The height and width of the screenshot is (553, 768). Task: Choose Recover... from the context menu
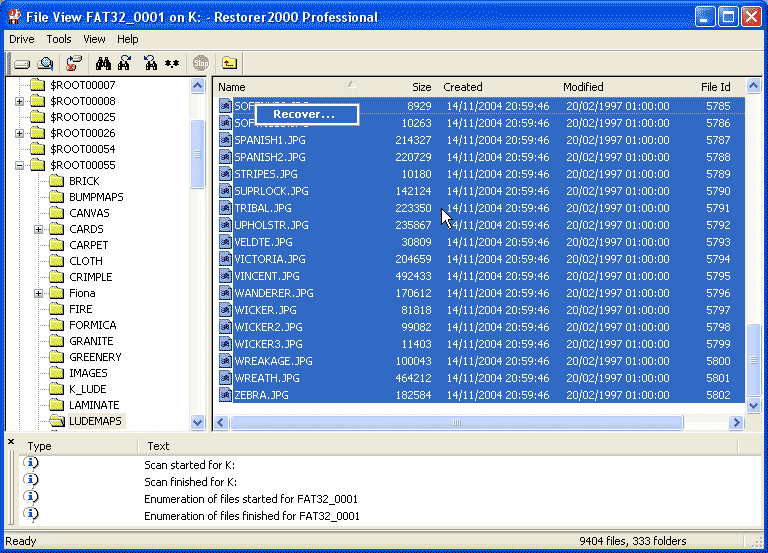(x=307, y=114)
